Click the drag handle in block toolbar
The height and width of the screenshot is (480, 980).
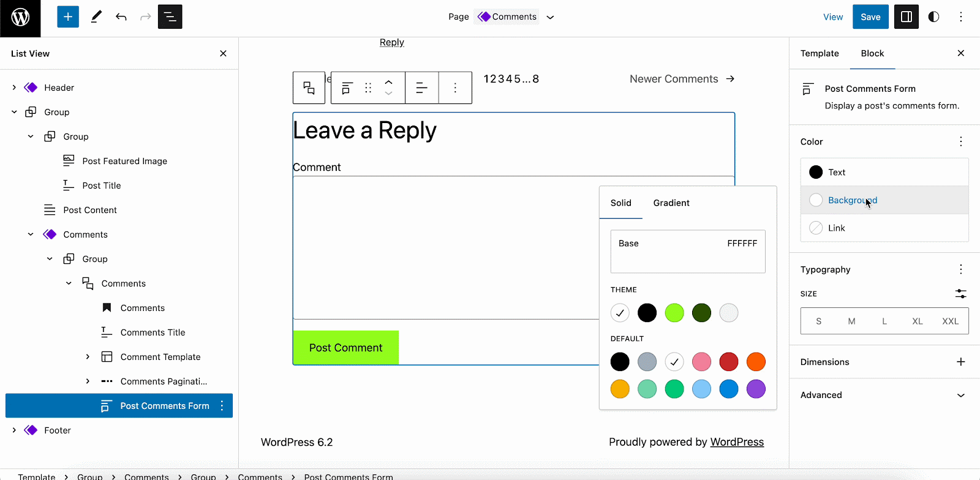tap(368, 88)
